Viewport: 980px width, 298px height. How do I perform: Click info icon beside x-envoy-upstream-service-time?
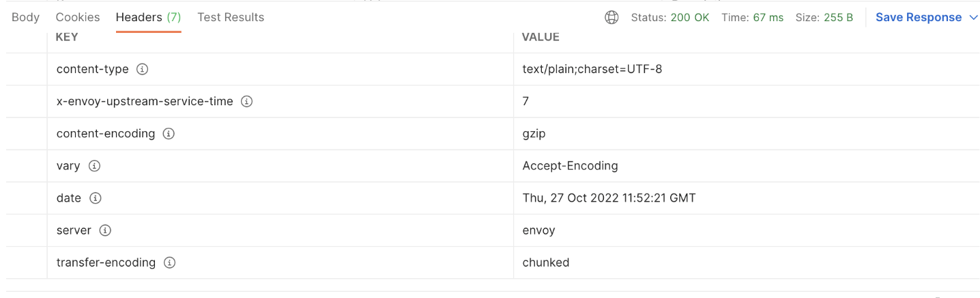(x=247, y=101)
